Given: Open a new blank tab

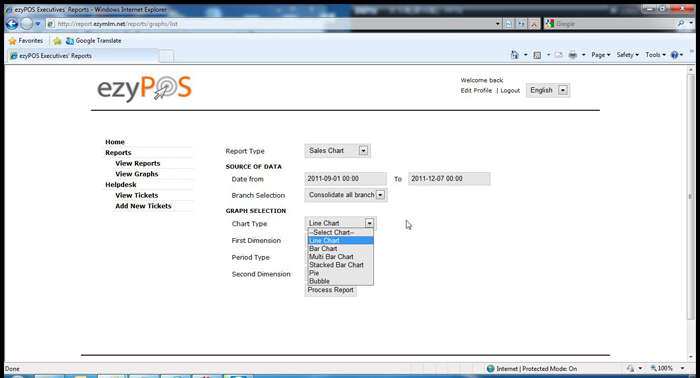Looking at the screenshot, I should 166,56.
